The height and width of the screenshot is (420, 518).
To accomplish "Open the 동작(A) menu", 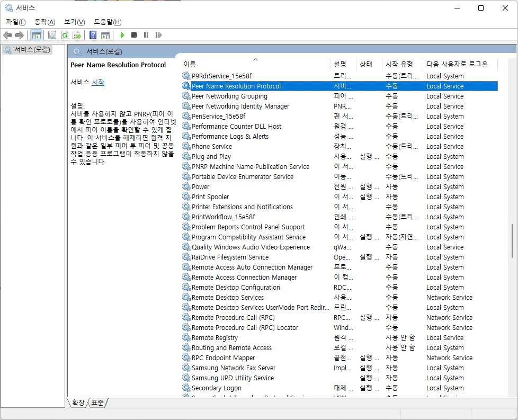I will tap(44, 22).
